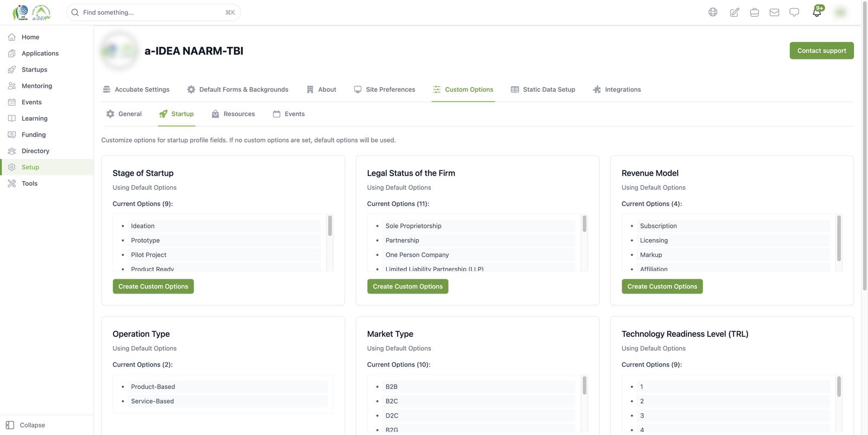Create custom options for Revenue Model

pos(662,286)
